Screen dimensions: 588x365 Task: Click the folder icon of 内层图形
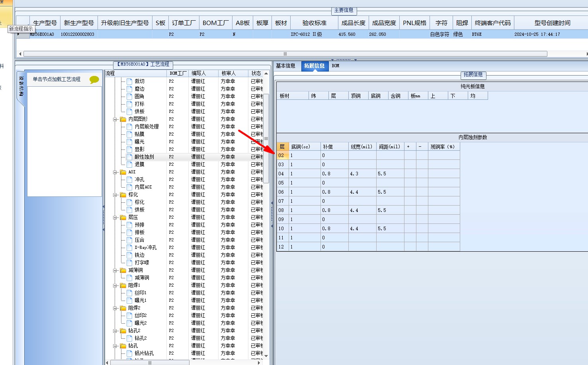(123, 119)
